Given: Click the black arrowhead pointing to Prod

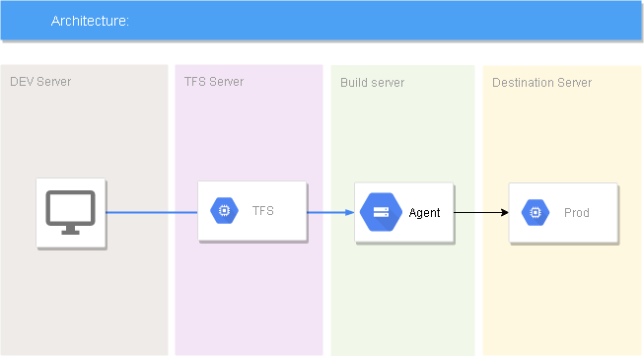Looking at the screenshot, I should click(x=505, y=212).
